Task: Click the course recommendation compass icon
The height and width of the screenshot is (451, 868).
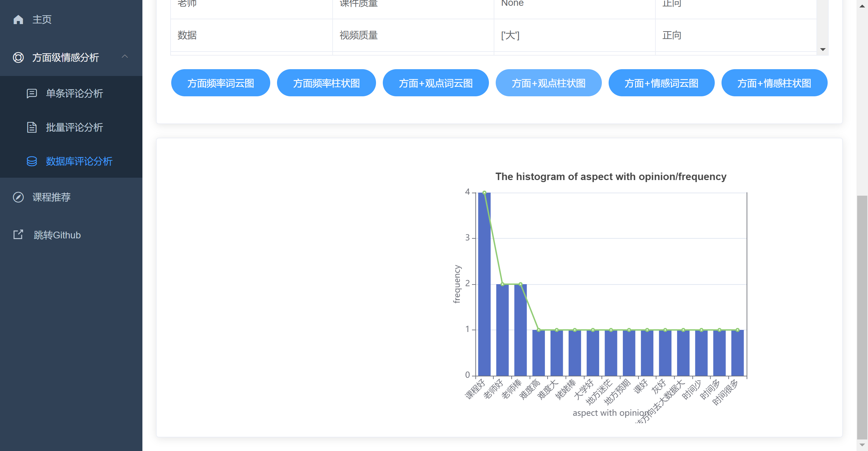Action: tap(18, 197)
